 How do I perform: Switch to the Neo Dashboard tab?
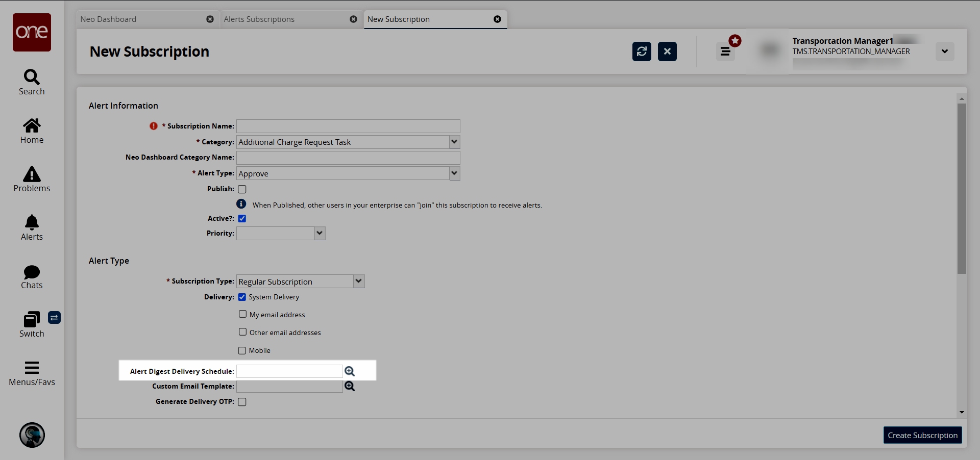pos(138,19)
